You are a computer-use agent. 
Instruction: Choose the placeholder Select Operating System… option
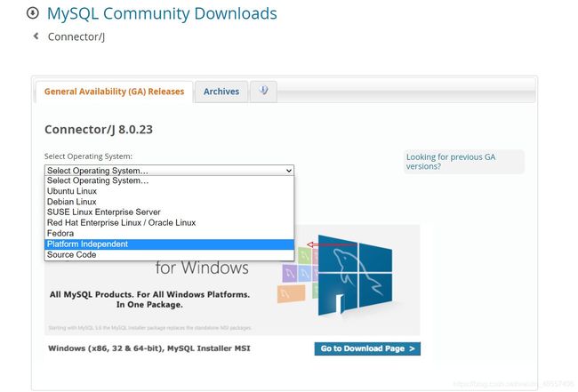(169, 180)
